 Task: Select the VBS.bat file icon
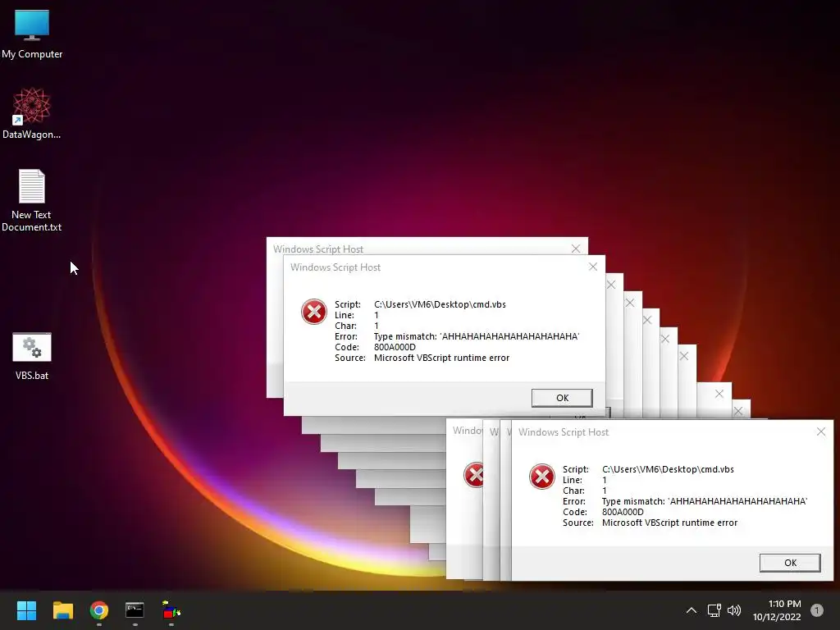click(32, 356)
